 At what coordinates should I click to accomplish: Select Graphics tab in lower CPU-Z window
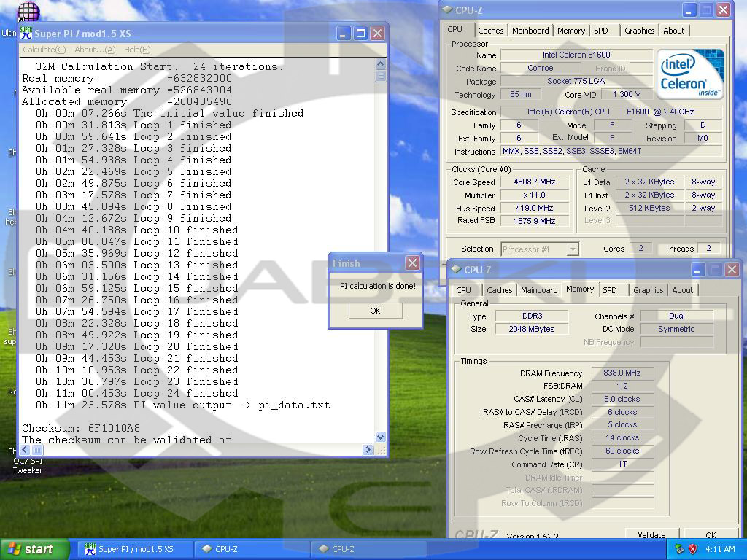648,290
